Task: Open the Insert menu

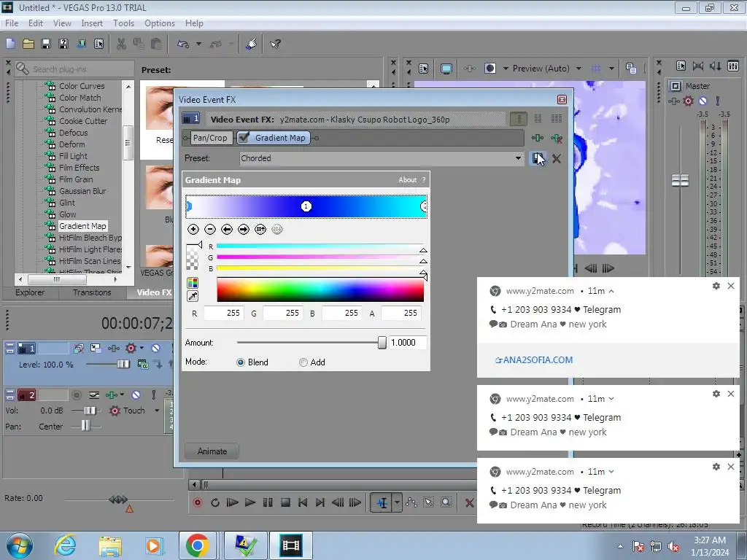Action: pos(92,23)
